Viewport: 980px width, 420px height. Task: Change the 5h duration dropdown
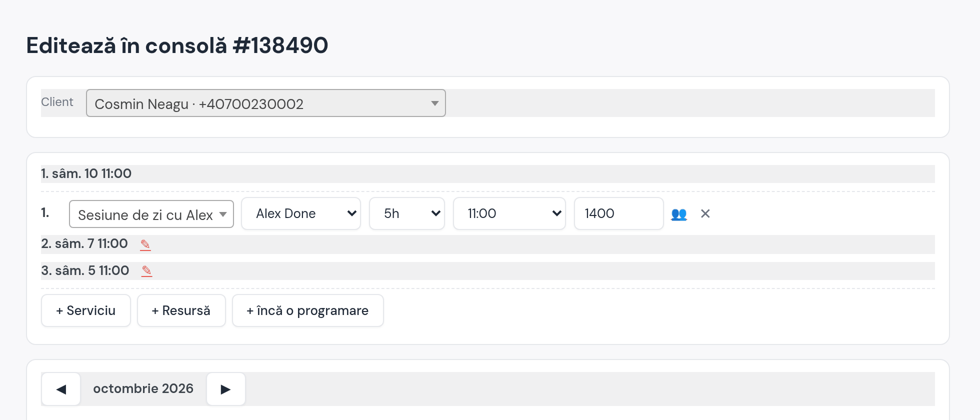(407, 213)
